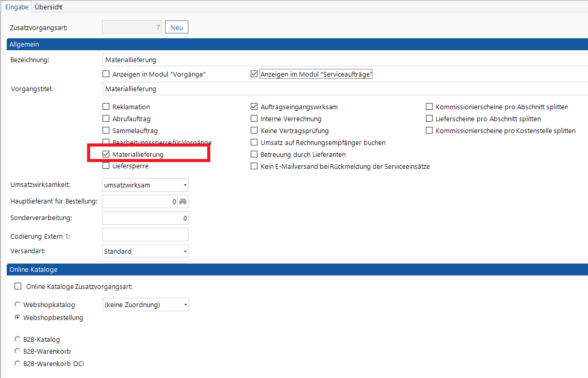The height and width of the screenshot is (378, 588).
Task: Click the Neu button
Action: coord(177,27)
